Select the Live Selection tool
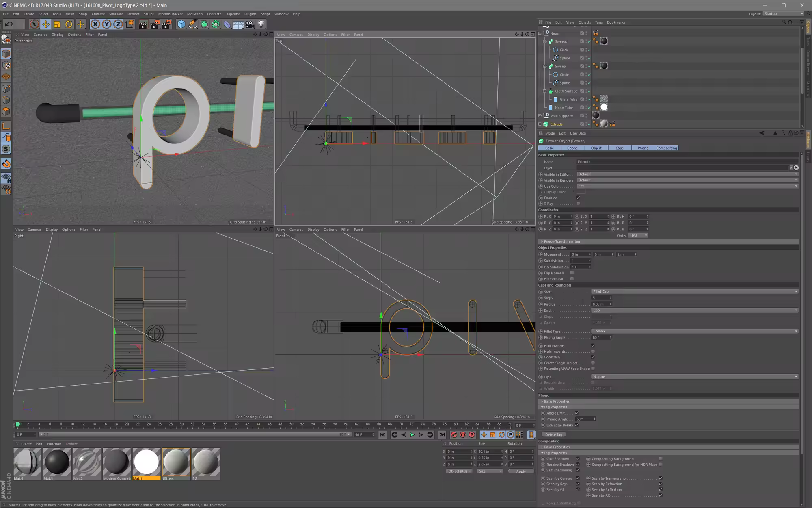812x508 pixels. (x=34, y=24)
